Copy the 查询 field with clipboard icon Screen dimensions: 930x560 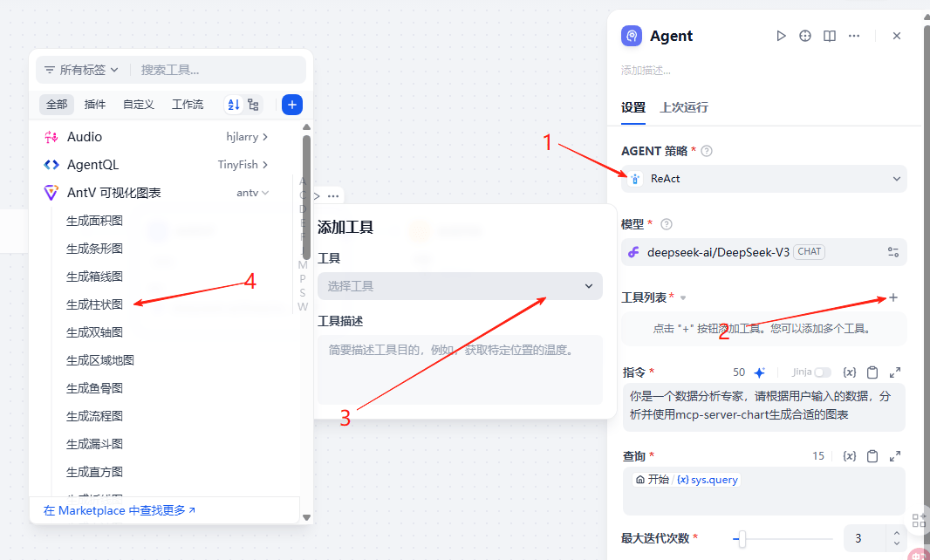point(872,456)
